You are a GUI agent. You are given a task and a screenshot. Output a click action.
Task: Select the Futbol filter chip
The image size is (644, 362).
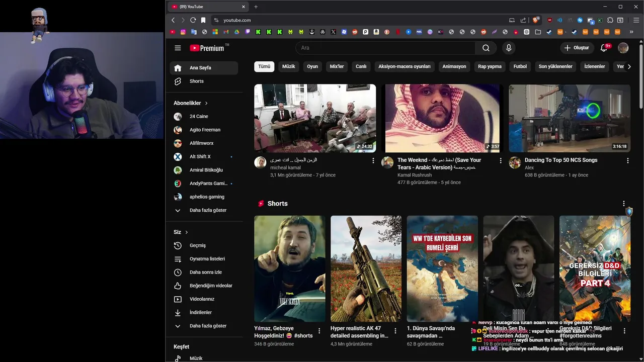[520, 66]
